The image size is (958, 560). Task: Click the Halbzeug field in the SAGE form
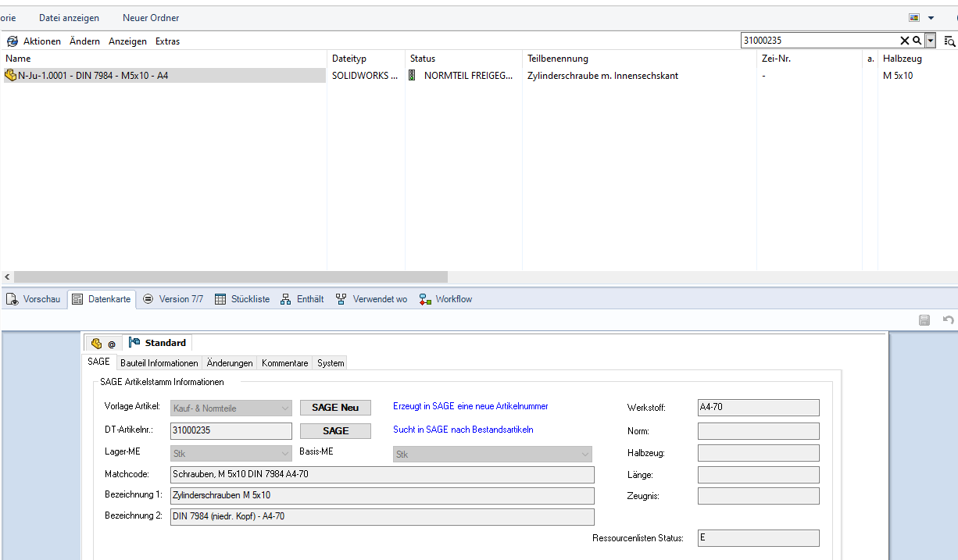pos(758,453)
